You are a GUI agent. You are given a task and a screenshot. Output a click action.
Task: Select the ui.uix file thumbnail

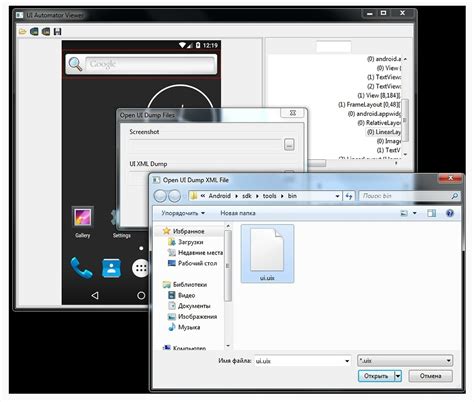(x=267, y=254)
